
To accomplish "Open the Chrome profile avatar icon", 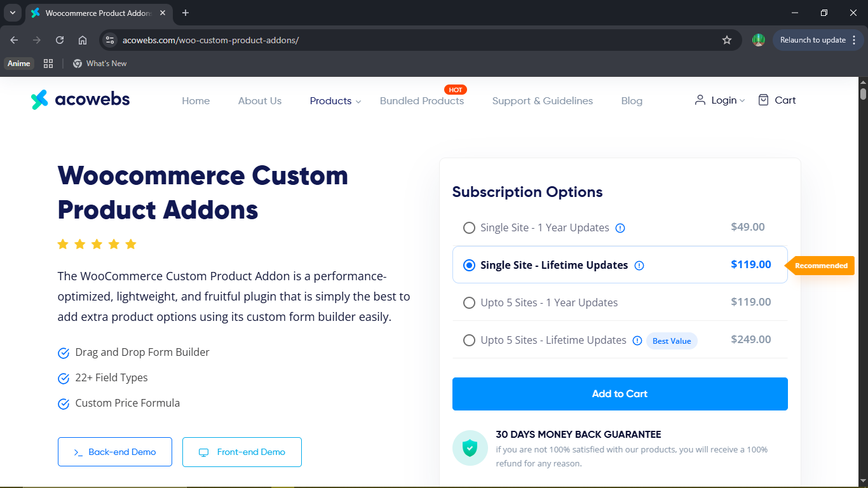I will pyautogui.click(x=758, y=40).
